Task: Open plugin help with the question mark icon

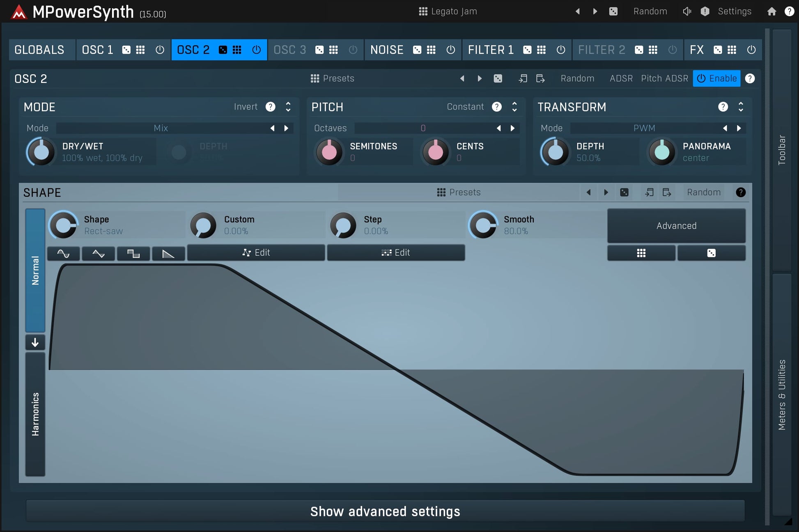Action: (x=789, y=11)
